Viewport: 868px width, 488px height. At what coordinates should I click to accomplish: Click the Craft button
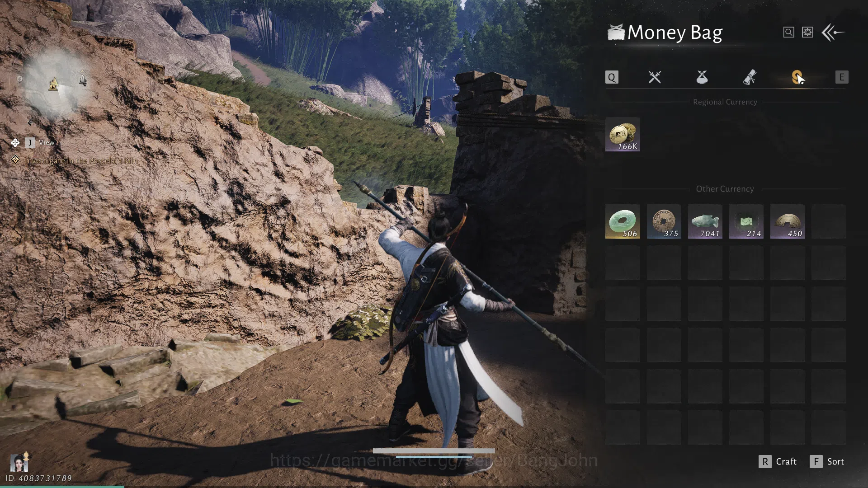tap(778, 461)
